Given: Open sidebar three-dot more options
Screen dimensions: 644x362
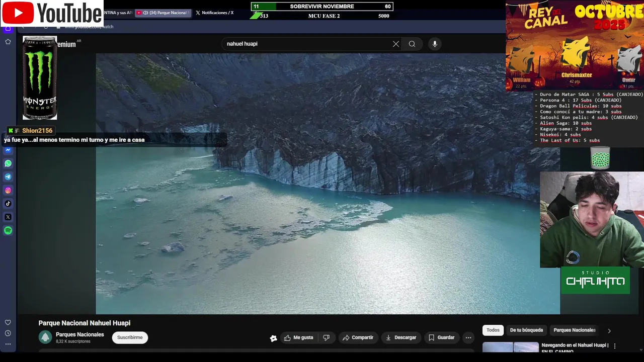Looking at the screenshot, I should pyautogui.click(x=8, y=344).
